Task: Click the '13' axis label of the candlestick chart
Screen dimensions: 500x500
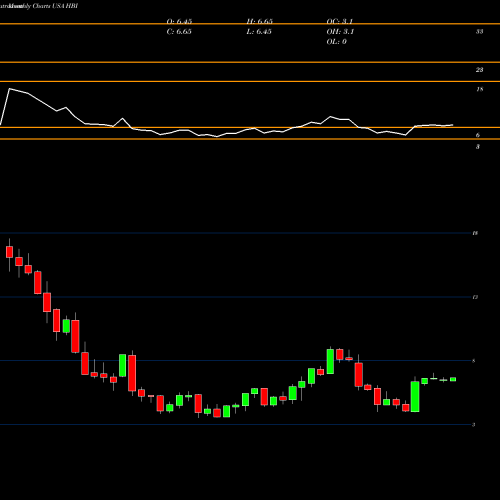Action: 475,297
